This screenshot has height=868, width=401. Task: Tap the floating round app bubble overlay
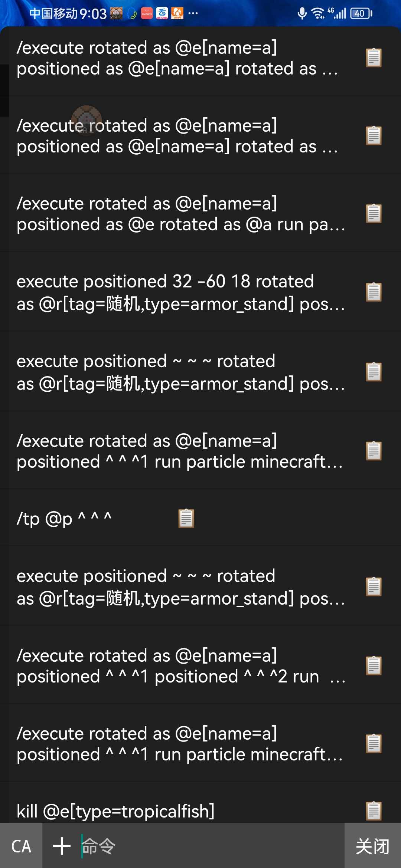tap(87, 121)
